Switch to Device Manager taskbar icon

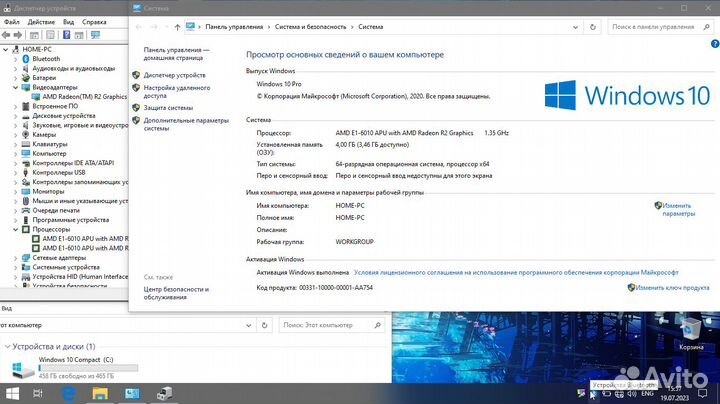(164, 394)
